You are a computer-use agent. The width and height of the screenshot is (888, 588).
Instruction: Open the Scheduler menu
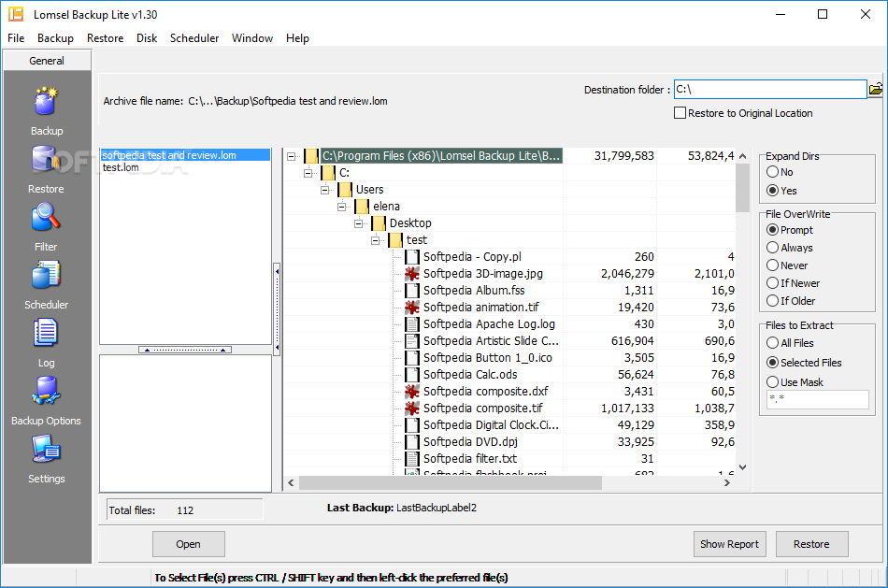194,38
